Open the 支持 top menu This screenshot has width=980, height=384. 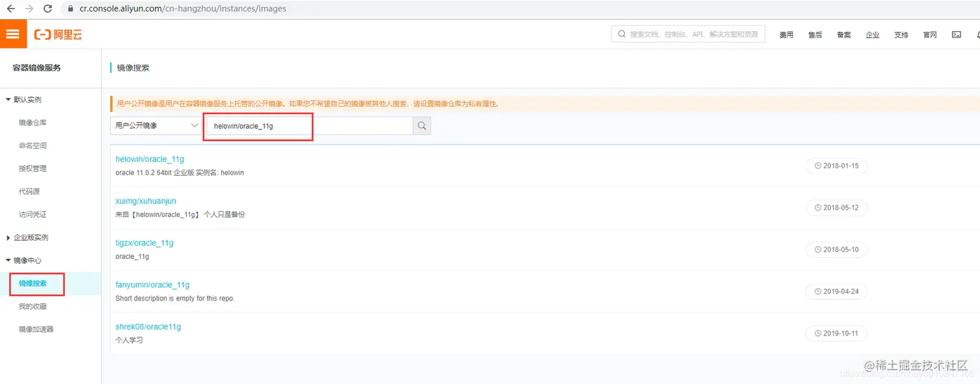click(901, 35)
